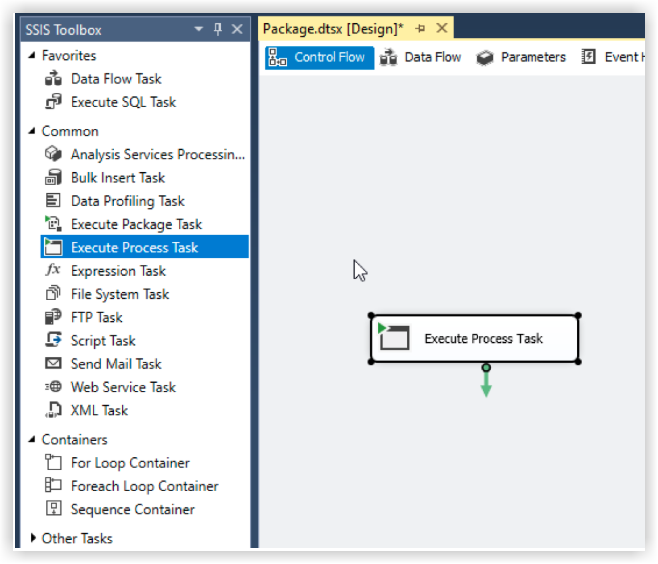Screen dimensions: 658x564
Task: Select Data Flow Task in toolbox
Action: [116, 79]
